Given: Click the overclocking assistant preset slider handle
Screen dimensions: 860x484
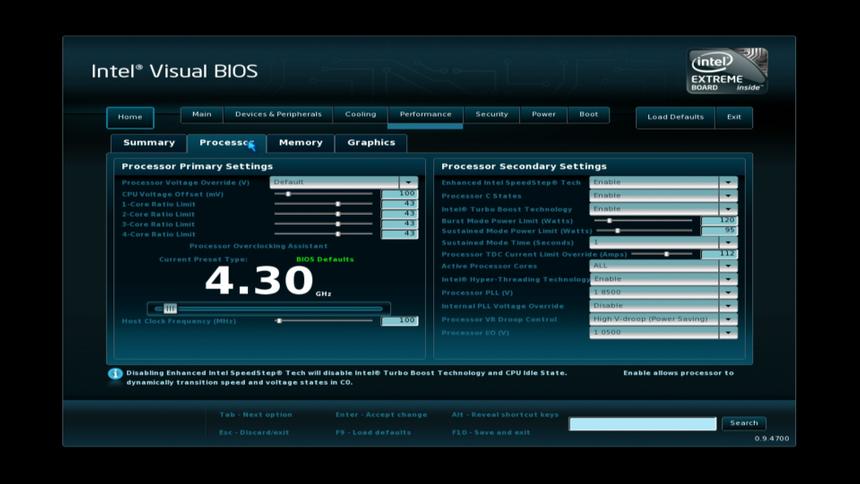Looking at the screenshot, I should coord(170,309).
